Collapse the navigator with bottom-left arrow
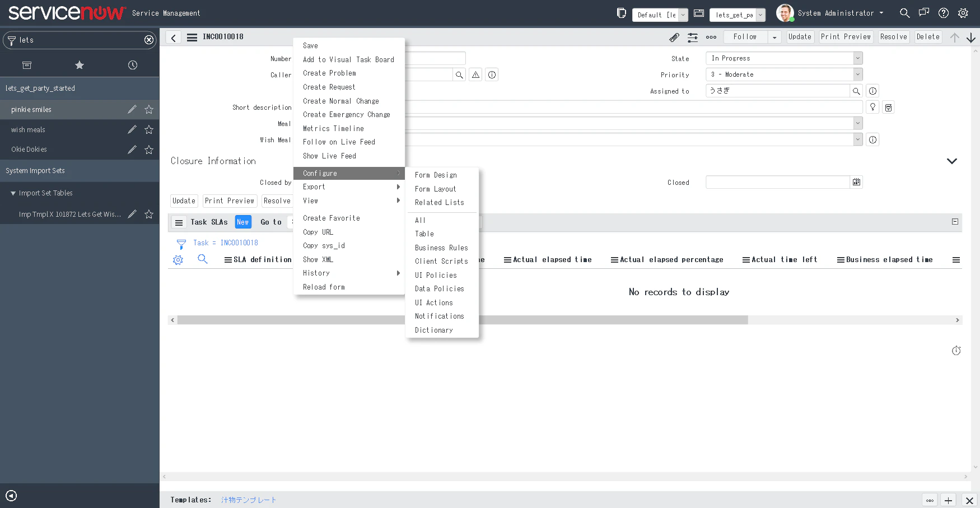Screen dimensions: 980x508 11,496
